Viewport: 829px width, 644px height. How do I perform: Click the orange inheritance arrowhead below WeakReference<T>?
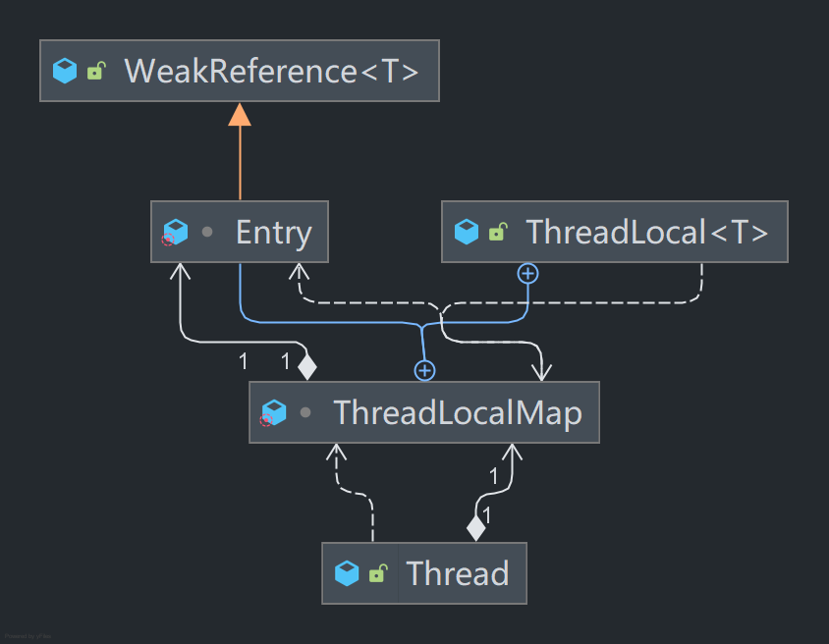(240, 114)
